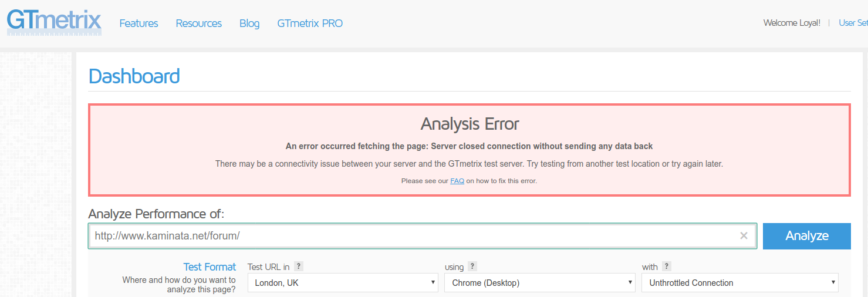Click the Dashboard heading
This screenshot has height=297, width=868.
[134, 76]
